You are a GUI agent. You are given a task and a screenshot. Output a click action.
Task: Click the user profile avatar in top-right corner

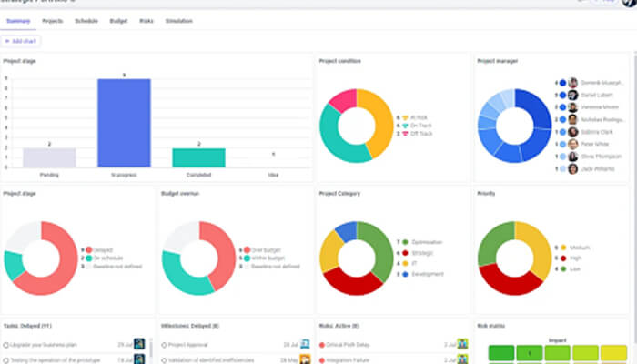click(x=629, y=3)
